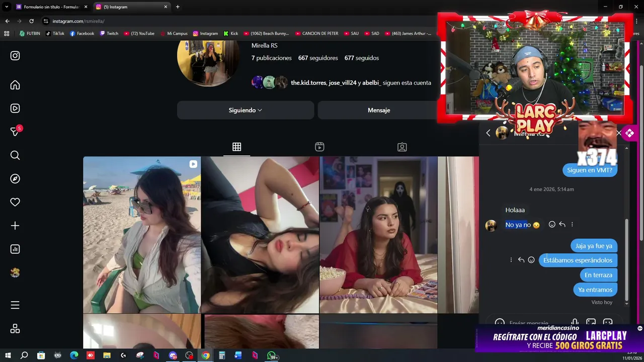Open the More hamburger menu

point(15,305)
